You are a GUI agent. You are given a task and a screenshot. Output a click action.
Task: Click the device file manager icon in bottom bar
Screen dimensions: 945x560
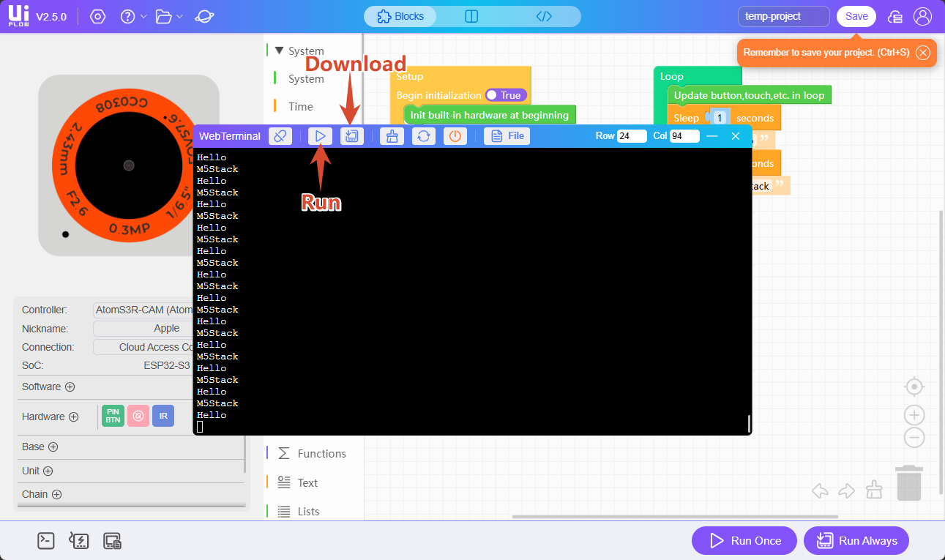112,541
